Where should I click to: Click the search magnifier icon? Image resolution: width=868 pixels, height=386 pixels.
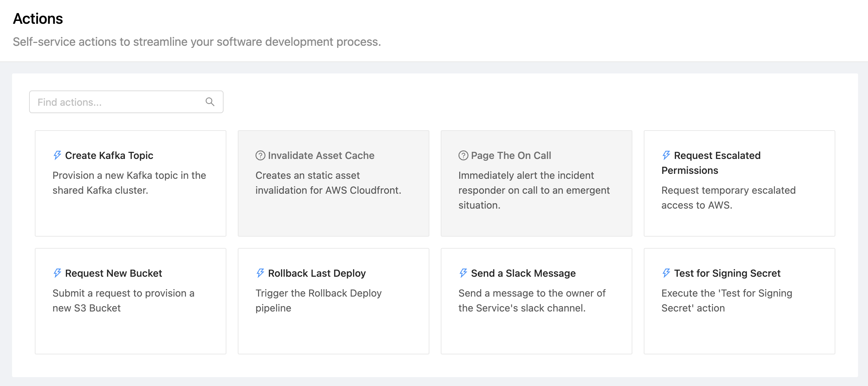tap(210, 102)
